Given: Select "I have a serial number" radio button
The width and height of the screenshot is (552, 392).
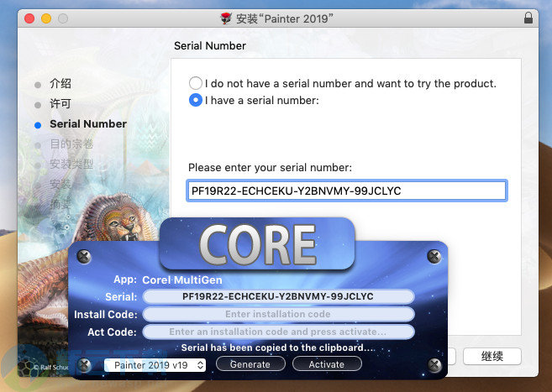Looking at the screenshot, I should 196,100.
